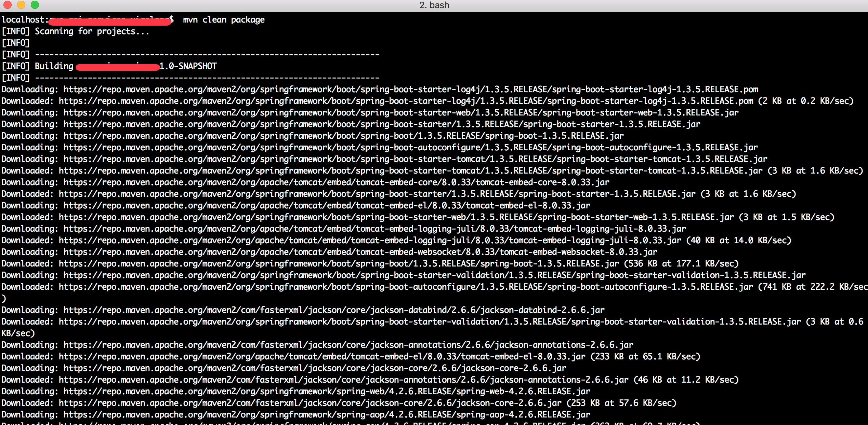Click the Downloading tomcat-embed-core-8.0.33.jar URL
The width and height of the screenshot is (868, 425).
coord(337,182)
